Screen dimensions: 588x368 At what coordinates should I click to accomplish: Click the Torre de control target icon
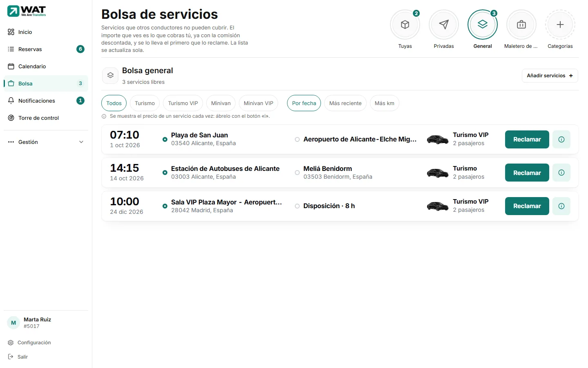coord(11,118)
